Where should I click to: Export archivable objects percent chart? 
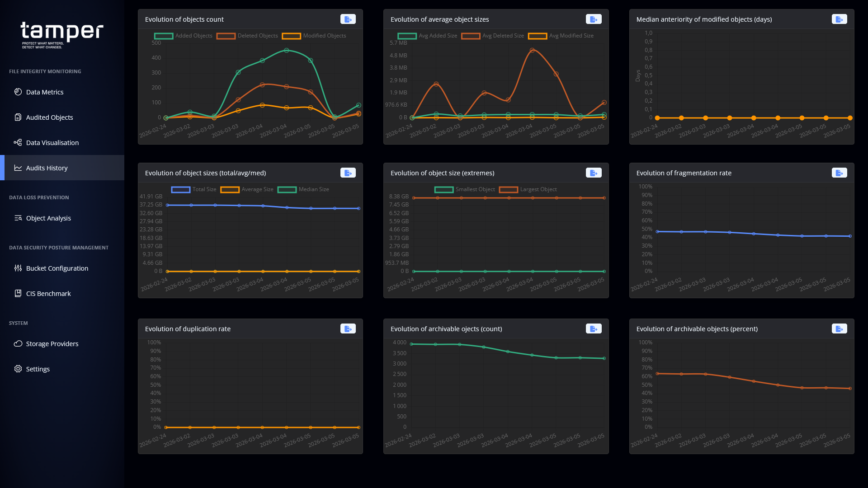[839, 329]
